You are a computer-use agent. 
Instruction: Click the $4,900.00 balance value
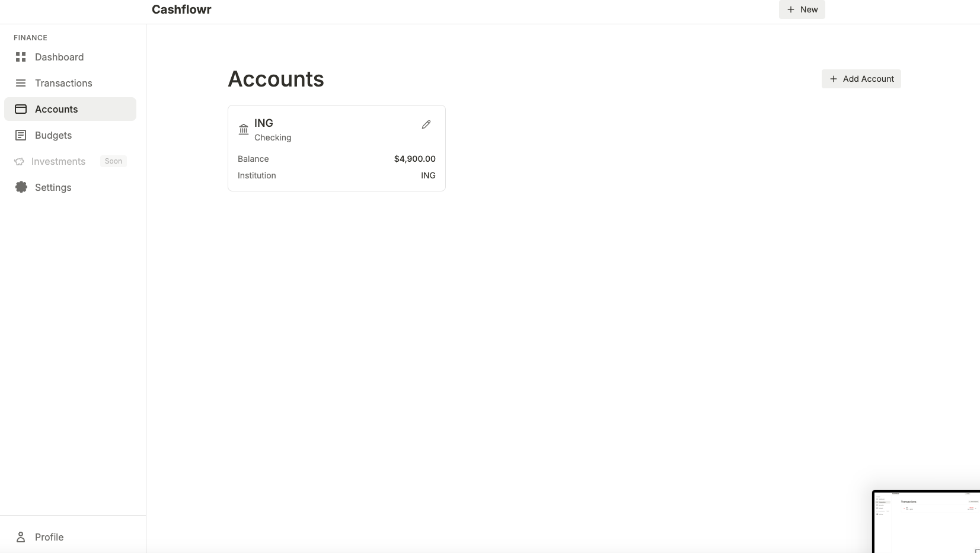click(x=414, y=158)
